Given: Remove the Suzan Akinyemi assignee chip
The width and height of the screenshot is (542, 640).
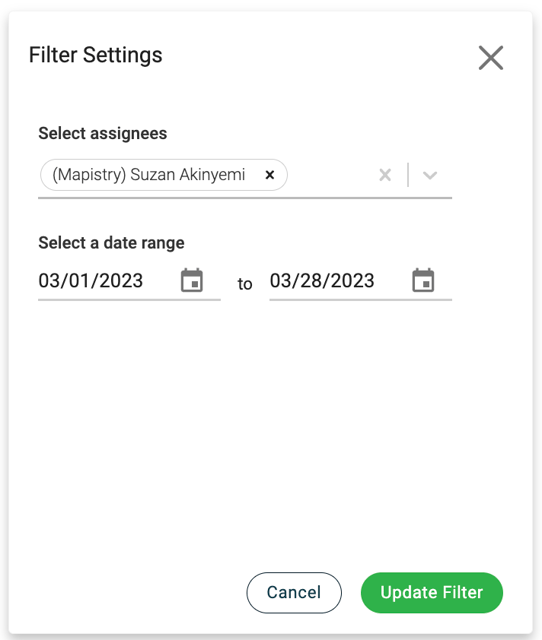Looking at the screenshot, I should tap(269, 175).
